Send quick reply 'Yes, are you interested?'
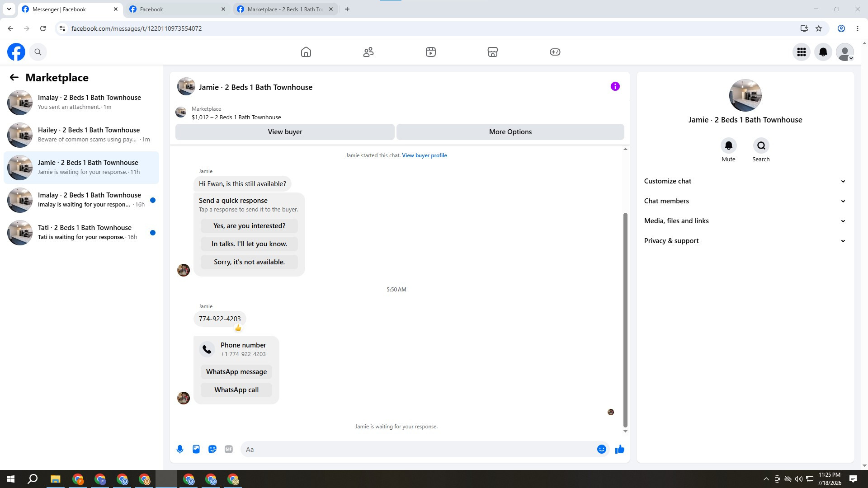 click(x=250, y=226)
